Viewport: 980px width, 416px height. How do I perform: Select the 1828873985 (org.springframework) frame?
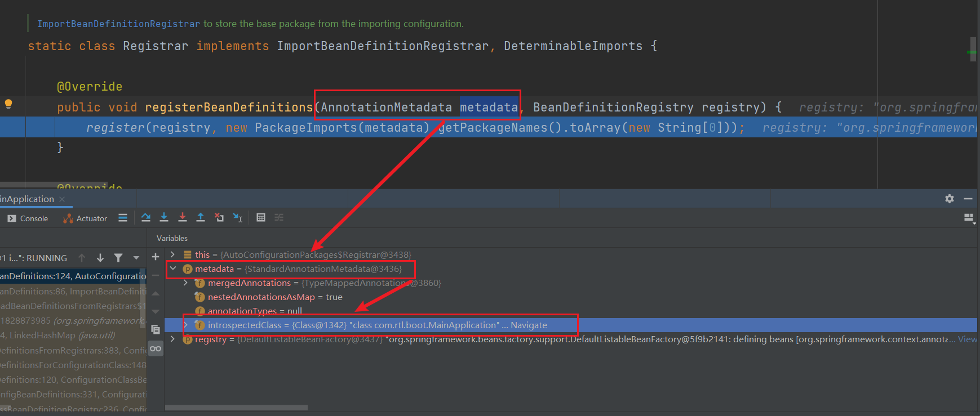point(73,320)
